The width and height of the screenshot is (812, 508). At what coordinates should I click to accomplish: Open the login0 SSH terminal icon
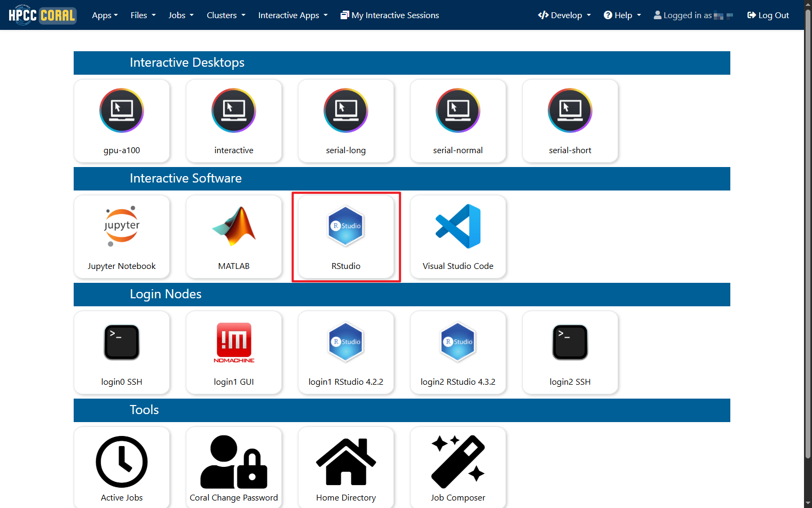click(x=122, y=342)
